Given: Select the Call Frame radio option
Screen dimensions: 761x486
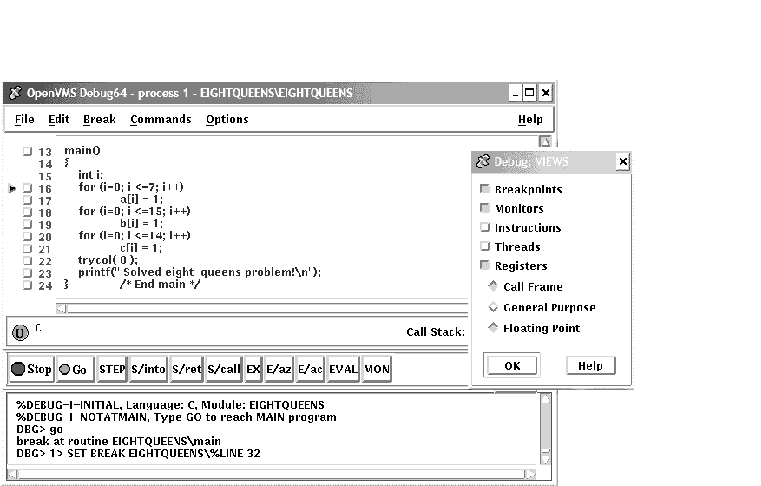Looking at the screenshot, I should click(493, 287).
